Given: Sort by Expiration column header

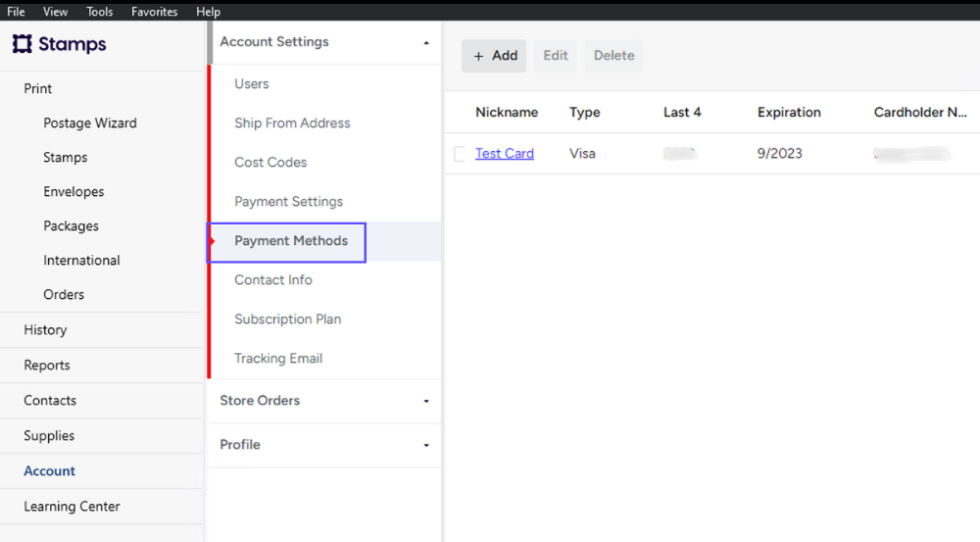Looking at the screenshot, I should click(789, 113).
